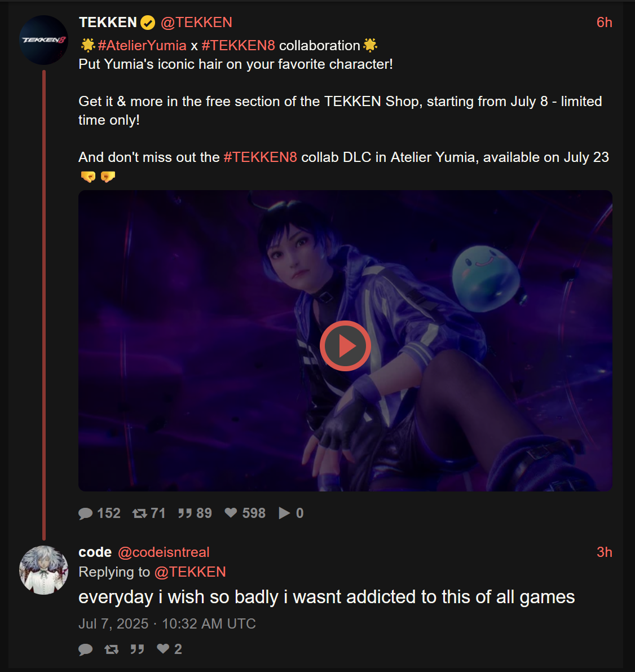Click the Replying to @TEKKEN mention
This screenshot has width=635, height=672.
(190, 572)
